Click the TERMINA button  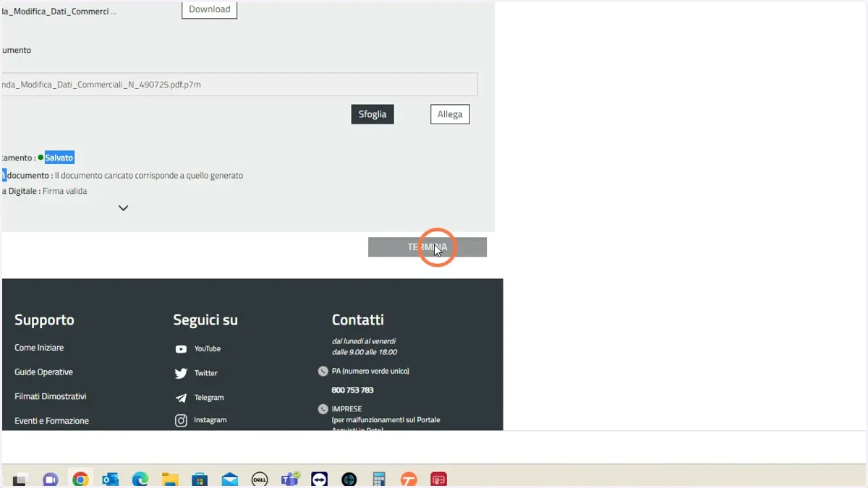pyautogui.click(x=427, y=247)
